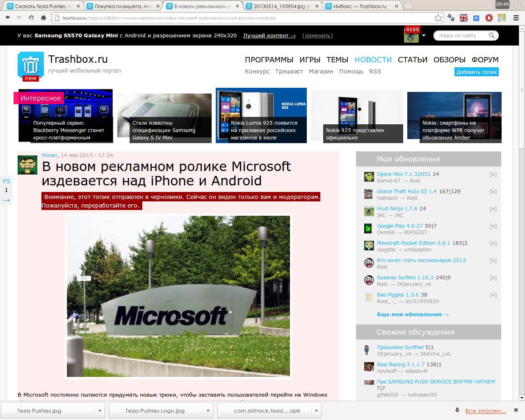Reload the page with the refresh icon
This screenshot has height=420, width=525.
pyautogui.click(x=31, y=18)
